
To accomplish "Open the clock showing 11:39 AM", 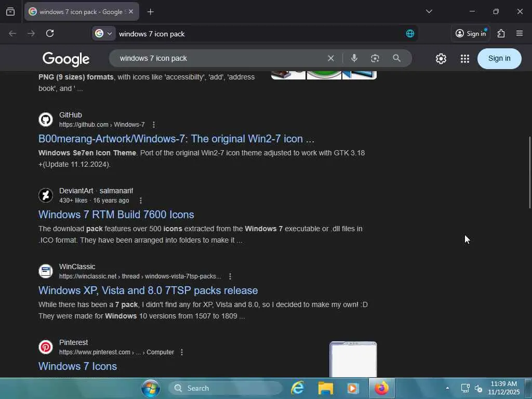I will click(504, 388).
